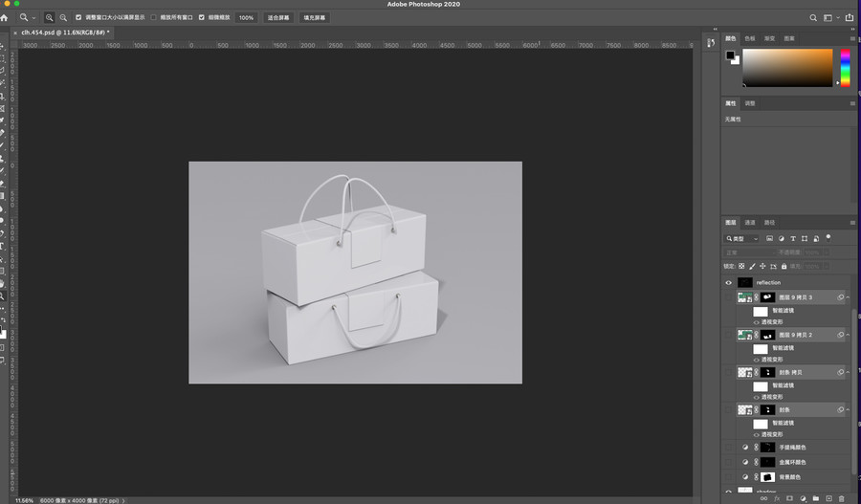Click the 填充屏幕 button
The height and width of the screenshot is (504, 861).
tap(315, 17)
